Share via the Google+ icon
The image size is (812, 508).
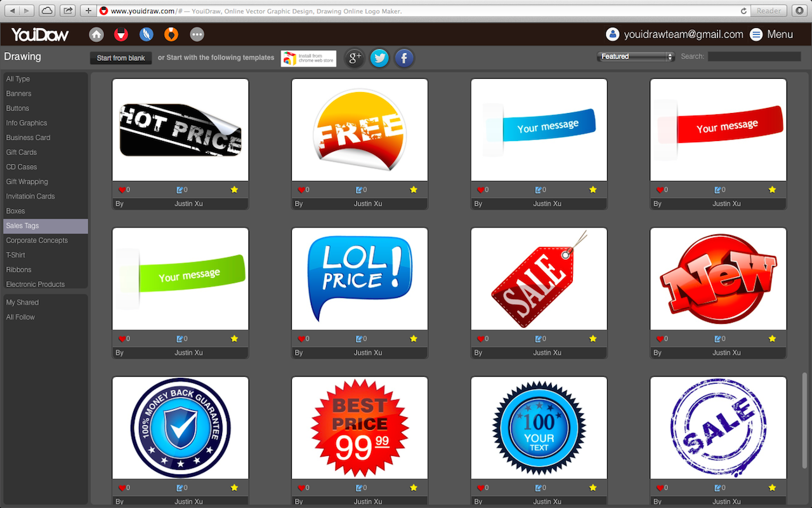pyautogui.click(x=354, y=57)
